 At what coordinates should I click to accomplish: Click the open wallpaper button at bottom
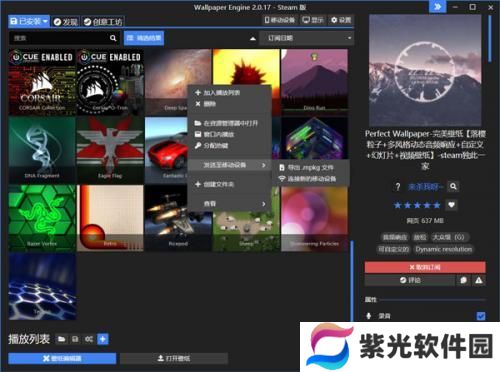pos(174,358)
